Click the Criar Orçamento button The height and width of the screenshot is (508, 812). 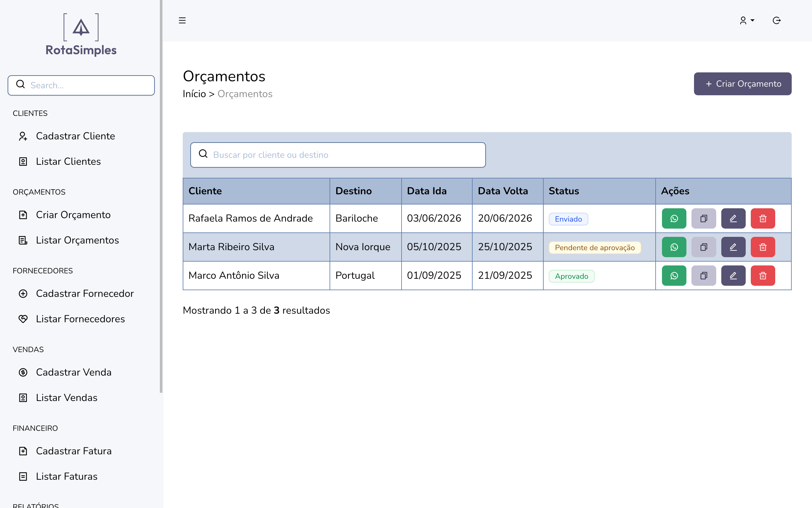point(743,84)
